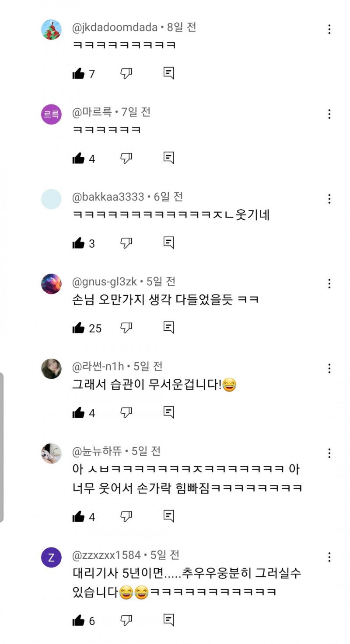
Task: Like the comment by @마르륵
Action: pyautogui.click(x=79, y=158)
